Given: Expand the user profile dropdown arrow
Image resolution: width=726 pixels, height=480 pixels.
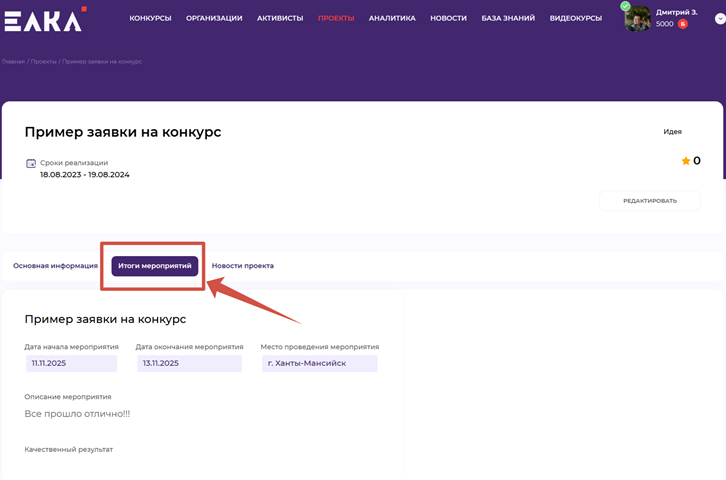Looking at the screenshot, I should click(x=718, y=18).
